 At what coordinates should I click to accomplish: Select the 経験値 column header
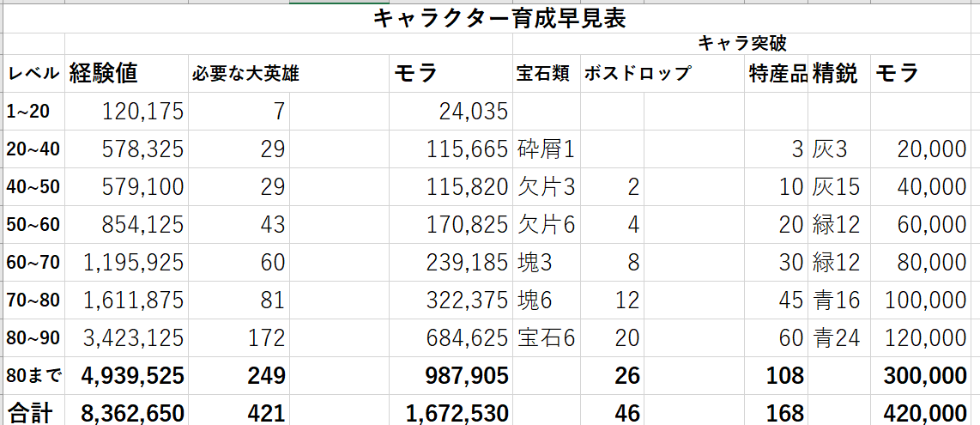(126, 73)
